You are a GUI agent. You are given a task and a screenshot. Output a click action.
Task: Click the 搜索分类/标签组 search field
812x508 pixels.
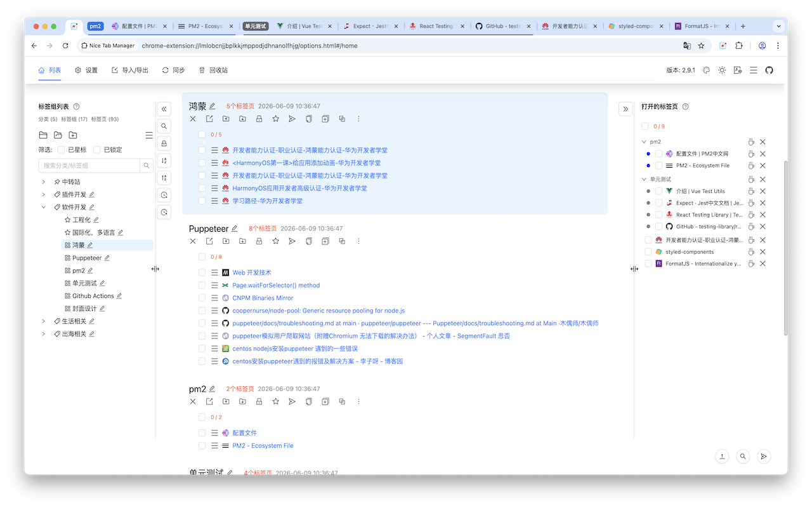pyautogui.click(x=89, y=166)
